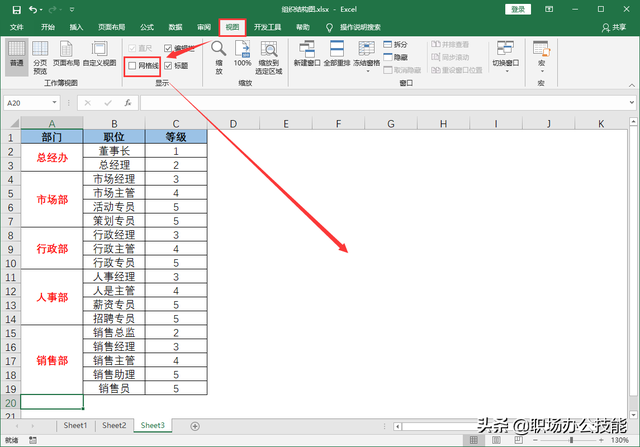Image resolution: width=640 pixels, height=447 pixels.
Task: Add a new sheet with plus icon
Action: click(x=195, y=426)
